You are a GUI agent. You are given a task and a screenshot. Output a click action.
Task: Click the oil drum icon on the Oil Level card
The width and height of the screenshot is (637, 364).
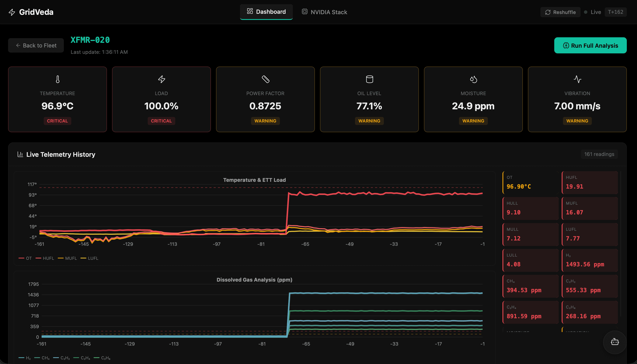click(x=369, y=79)
